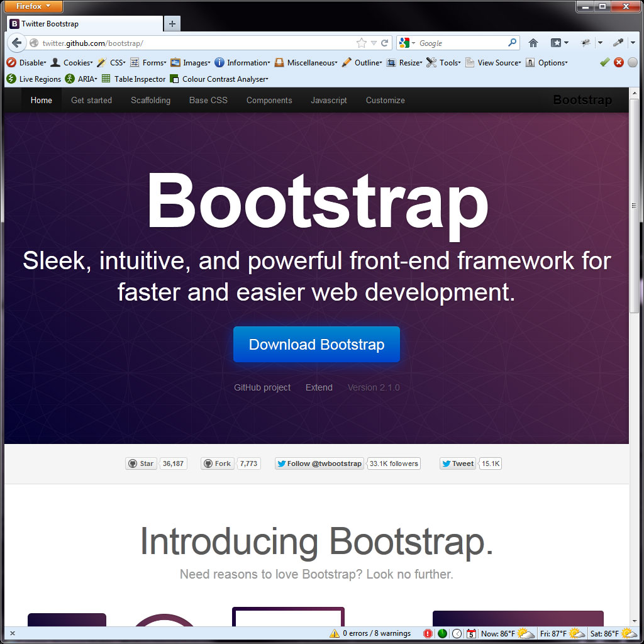Open the Images dropdown menu

point(190,62)
